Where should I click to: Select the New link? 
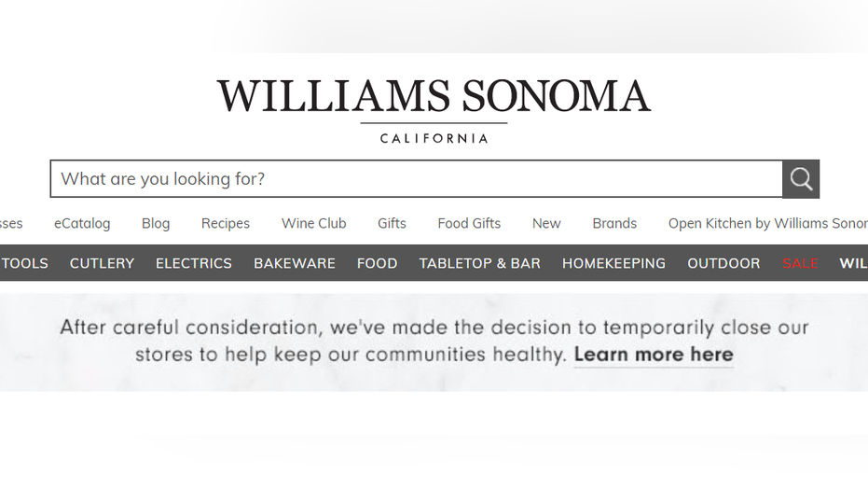[x=546, y=223]
